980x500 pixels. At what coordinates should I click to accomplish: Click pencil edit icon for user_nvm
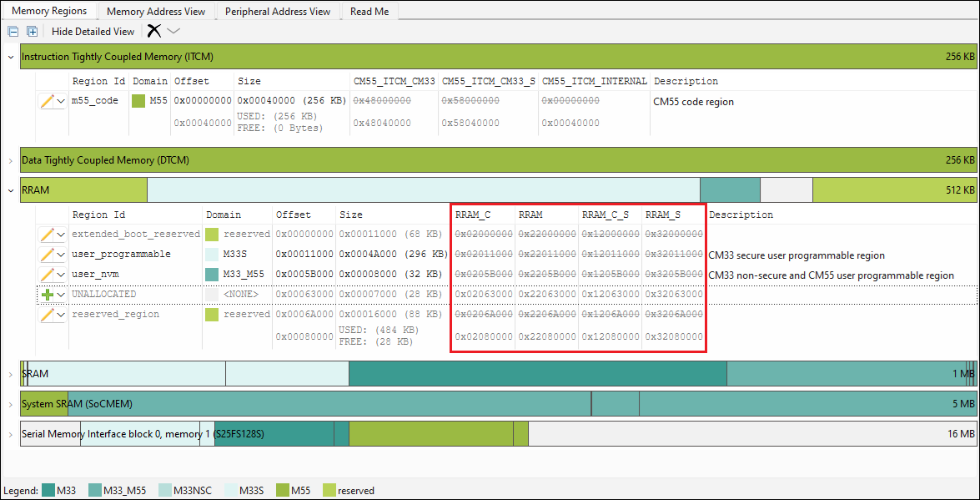(x=47, y=275)
